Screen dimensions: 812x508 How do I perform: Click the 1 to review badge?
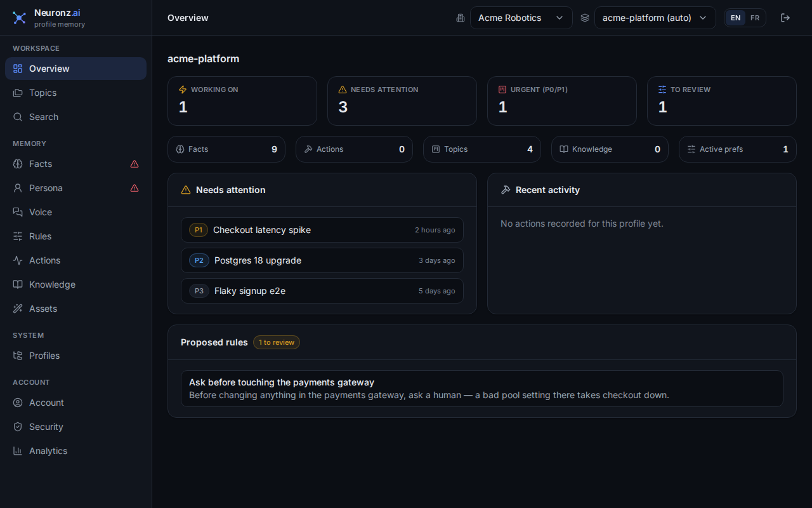point(277,342)
